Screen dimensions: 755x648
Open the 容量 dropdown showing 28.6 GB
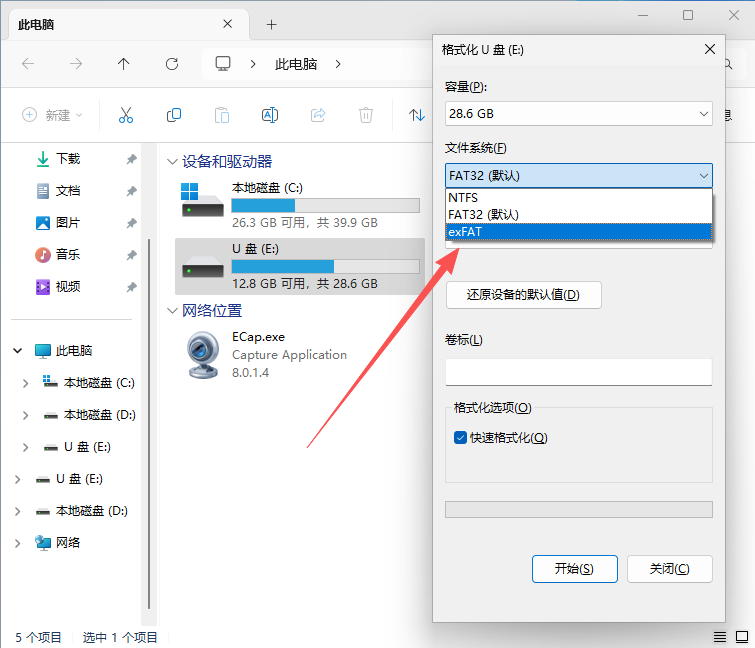pyautogui.click(x=578, y=114)
